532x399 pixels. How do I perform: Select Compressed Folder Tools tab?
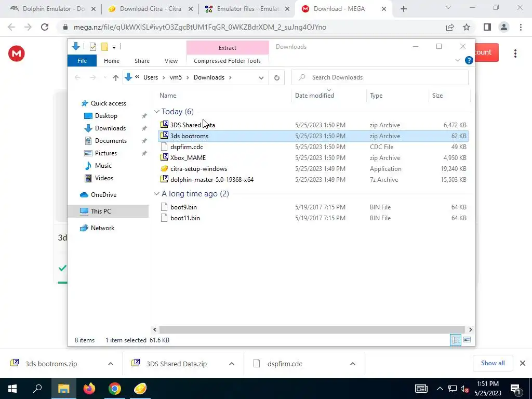click(228, 61)
